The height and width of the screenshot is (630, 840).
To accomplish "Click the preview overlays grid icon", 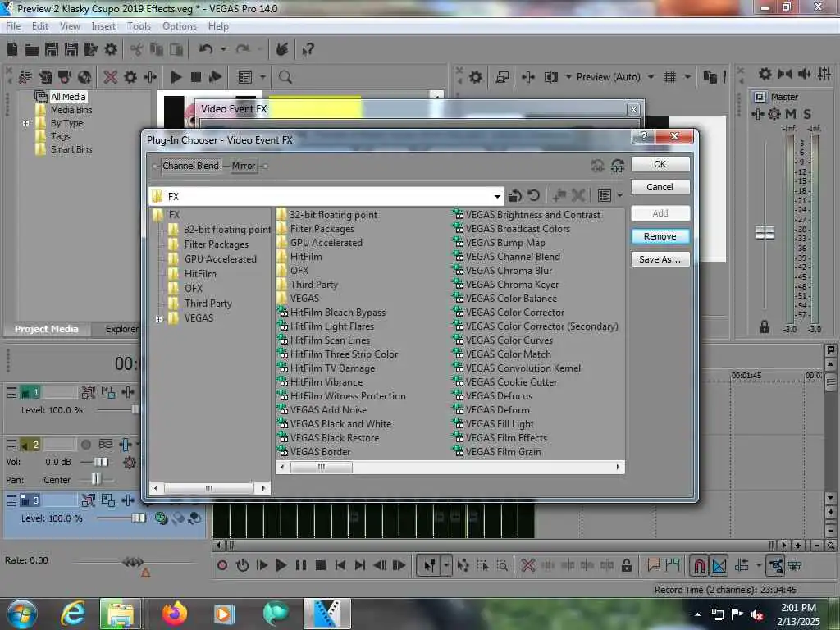I will pyautogui.click(x=669, y=77).
